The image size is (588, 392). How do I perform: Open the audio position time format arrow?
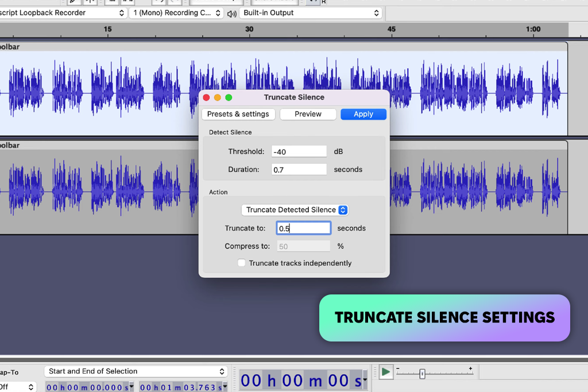coord(365,381)
